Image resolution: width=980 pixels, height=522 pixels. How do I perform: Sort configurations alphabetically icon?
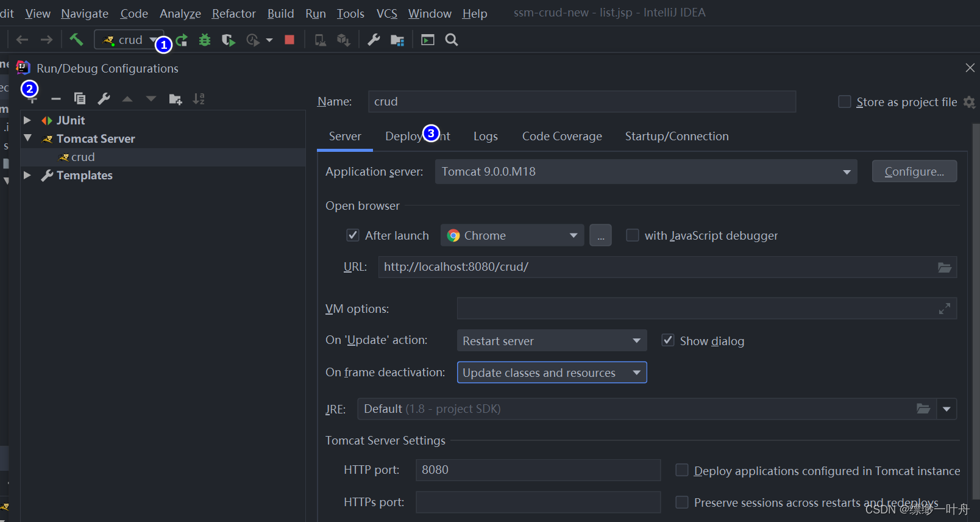point(199,99)
